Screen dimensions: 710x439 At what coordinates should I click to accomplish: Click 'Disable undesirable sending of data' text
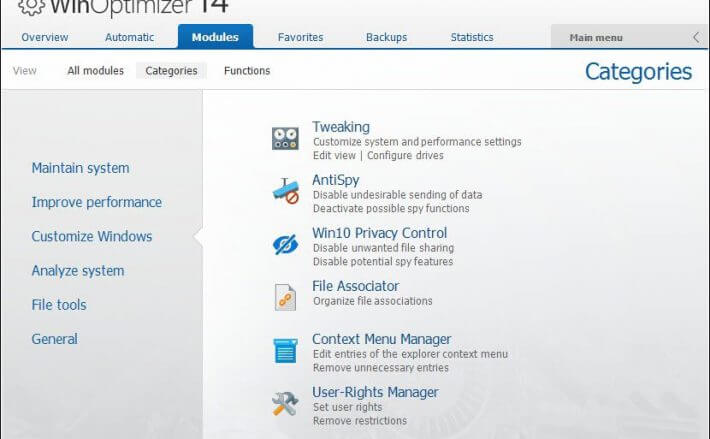coord(398,195)
